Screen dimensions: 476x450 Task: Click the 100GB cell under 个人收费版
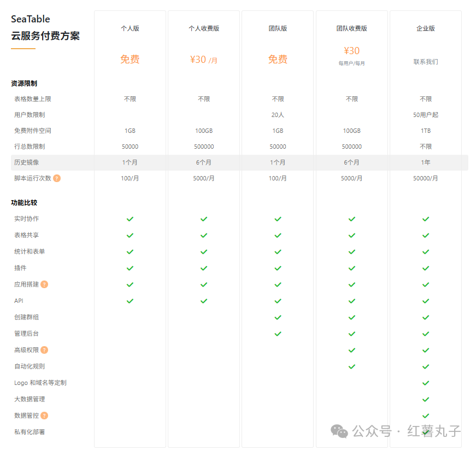204,131
